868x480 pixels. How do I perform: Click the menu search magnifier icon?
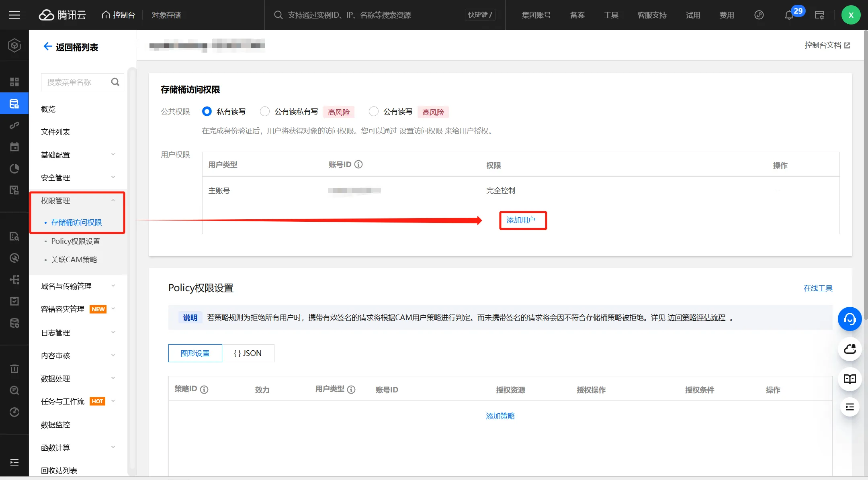(115, 82)
